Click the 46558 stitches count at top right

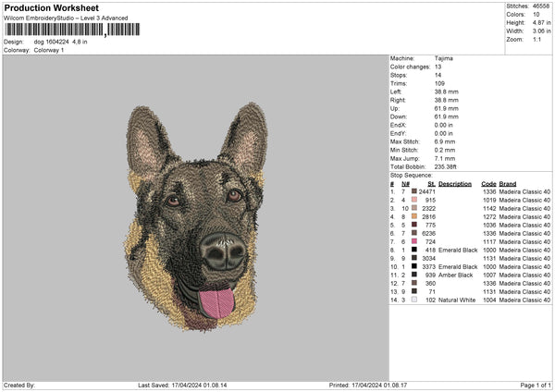point(542,6)
